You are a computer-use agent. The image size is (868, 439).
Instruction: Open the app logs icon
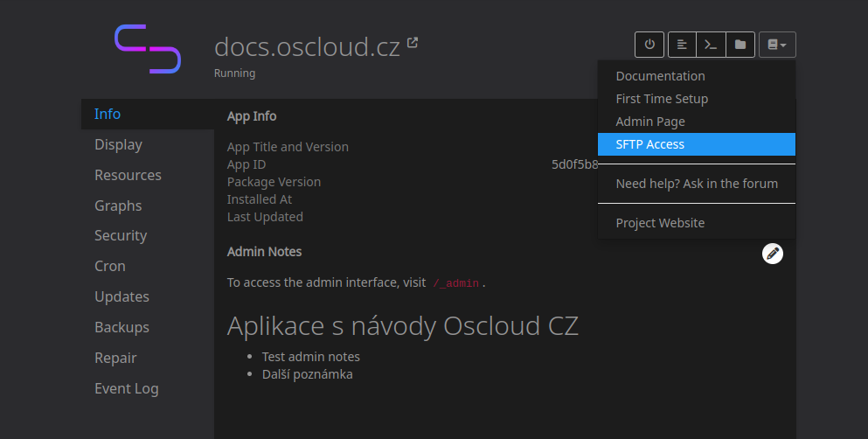pyautogui.click(x=682, y=45)
